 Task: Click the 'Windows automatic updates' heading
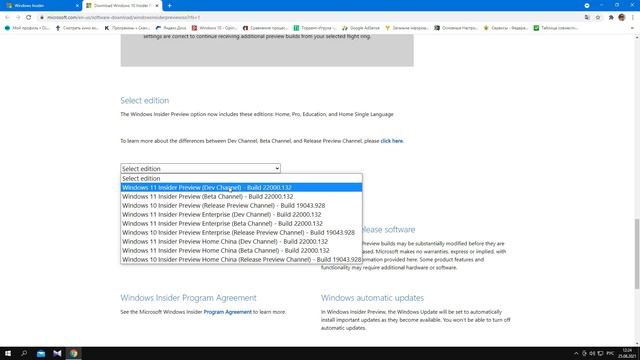(x=372, y=298)
